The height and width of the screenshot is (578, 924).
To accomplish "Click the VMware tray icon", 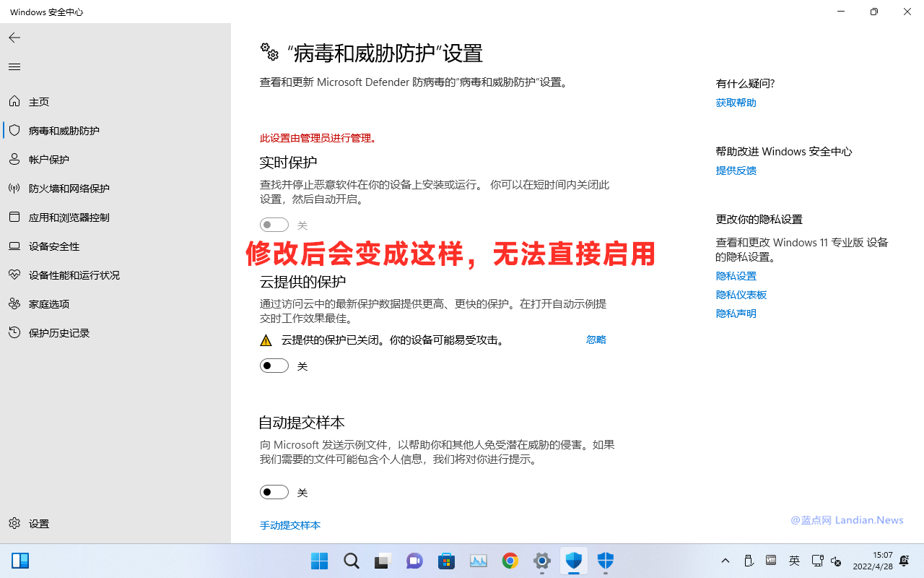I will pos(771,561).
